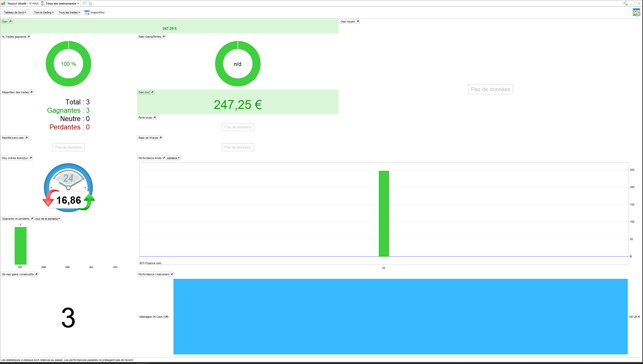This screenshot has width=643, height=364.
Task: Click the Aujourd'hui date label
Action: click(98, 12)
